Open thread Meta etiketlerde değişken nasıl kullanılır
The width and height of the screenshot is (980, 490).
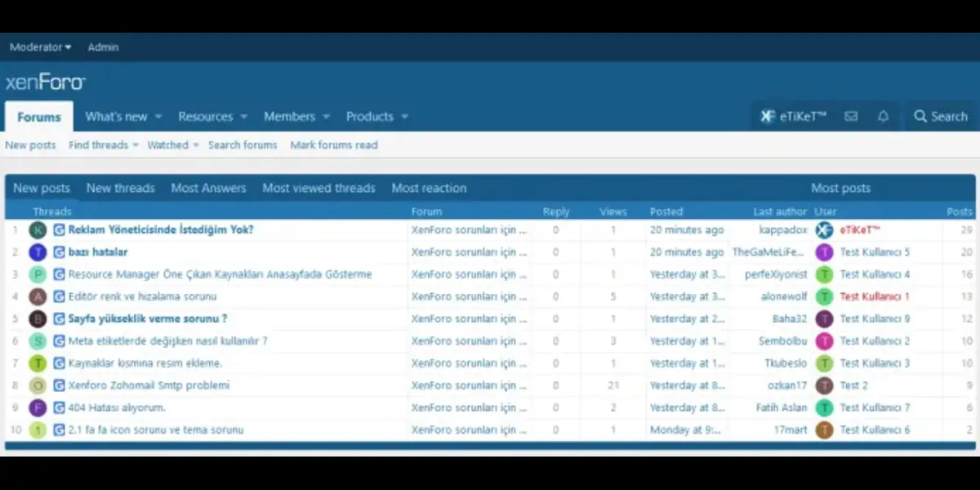pos(167,341)
